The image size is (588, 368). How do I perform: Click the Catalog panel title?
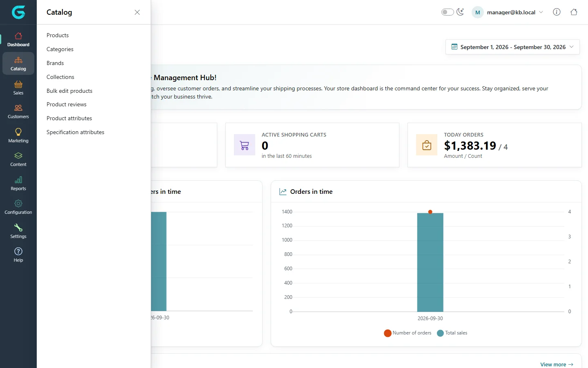point(59,12)
